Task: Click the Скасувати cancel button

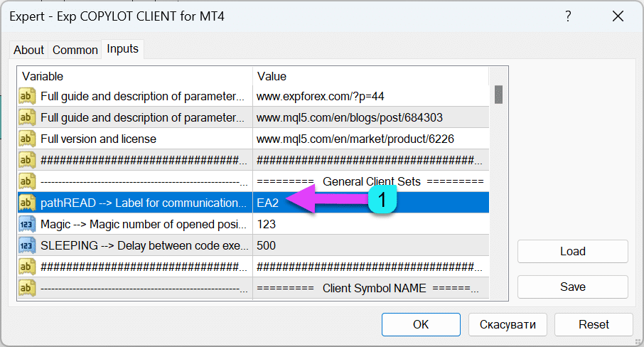Action: pos(508,324)
